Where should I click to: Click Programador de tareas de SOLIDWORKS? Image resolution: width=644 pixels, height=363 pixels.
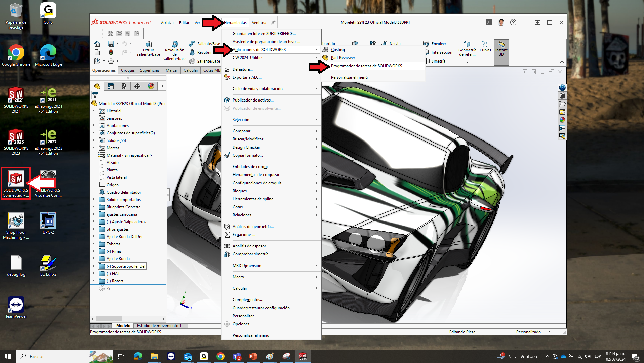tap(373, 66)
